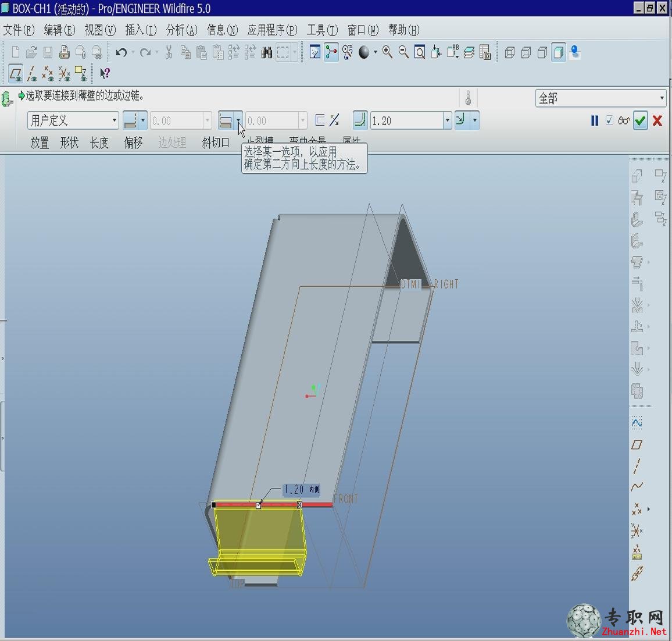Viewport: 672px width, 641px height.
Task: Toggle datum points display
Action: tap(48, 74)
